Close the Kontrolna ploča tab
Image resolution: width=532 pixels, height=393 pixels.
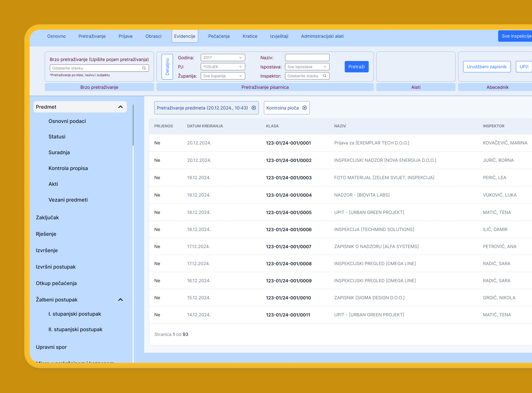pyautogui.click(x=304, y=108)
